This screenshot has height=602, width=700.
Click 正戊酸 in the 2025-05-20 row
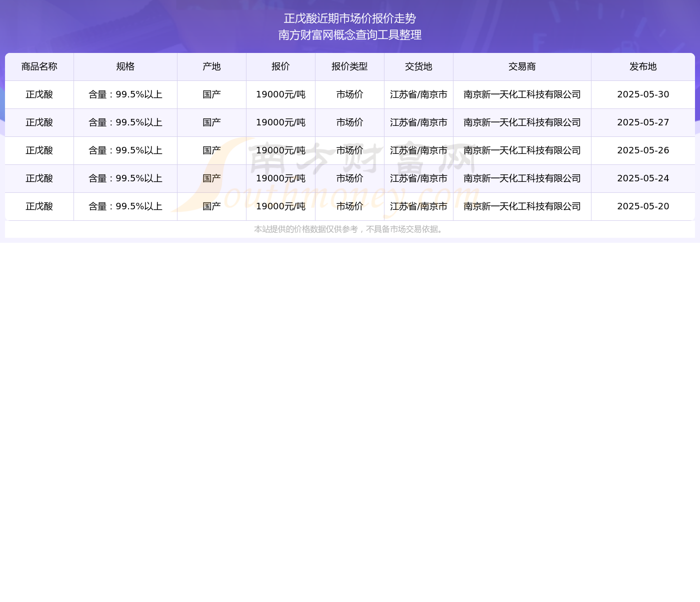point(39,206)
